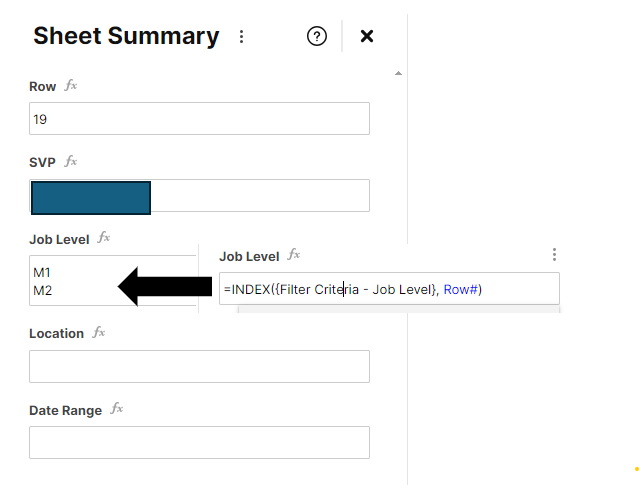Click the empty Date Range field
Viewport: 640px width, 503px height.
199,443
